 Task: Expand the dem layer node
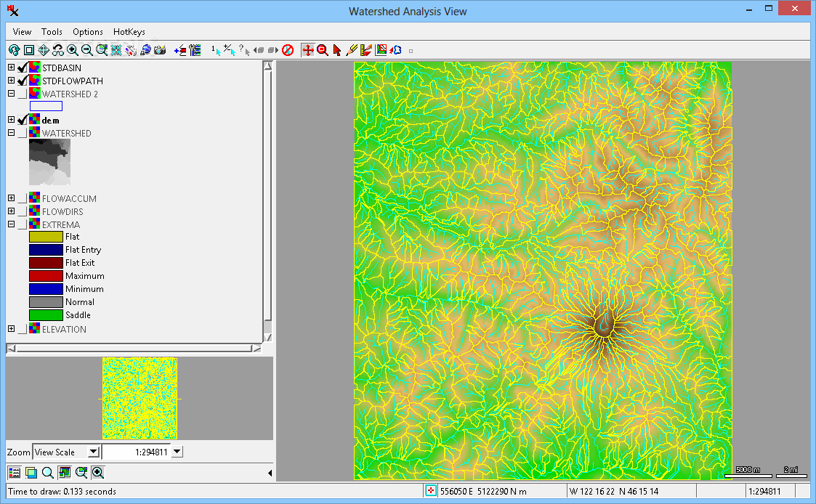pyautogui.click(x=11, y=120)
